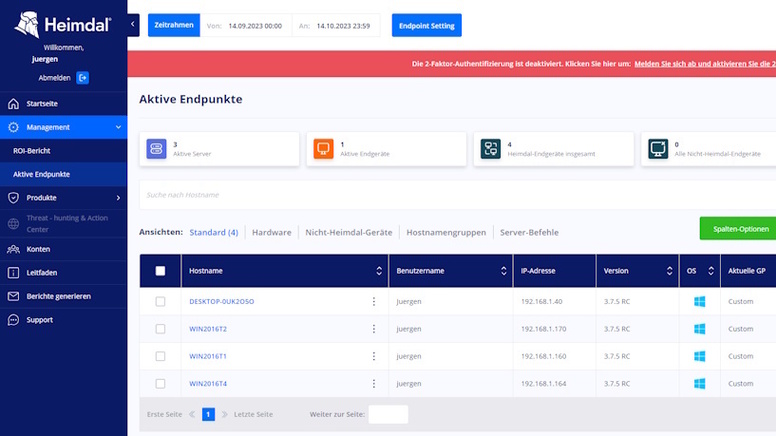Screen dimensions: 776x436
Task: Click the Startseite home icon in sidebar
Action: point(13,104)
